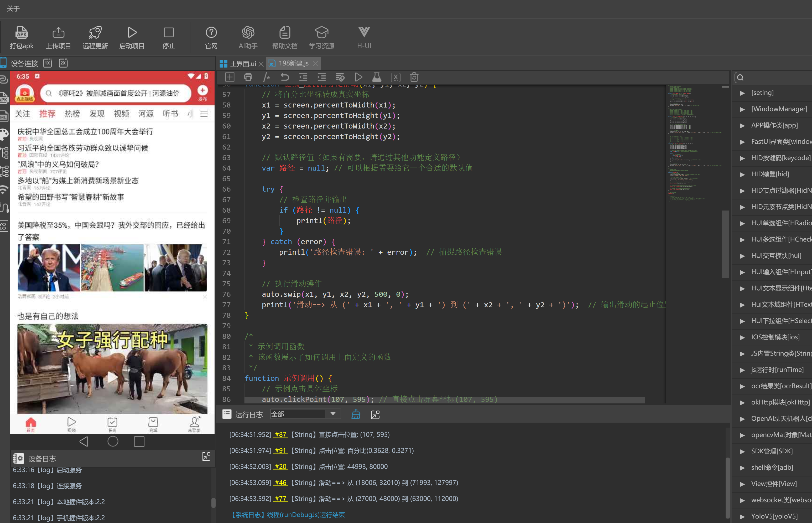Expand the YoloV5[yoloV5] node

(743, 516)
